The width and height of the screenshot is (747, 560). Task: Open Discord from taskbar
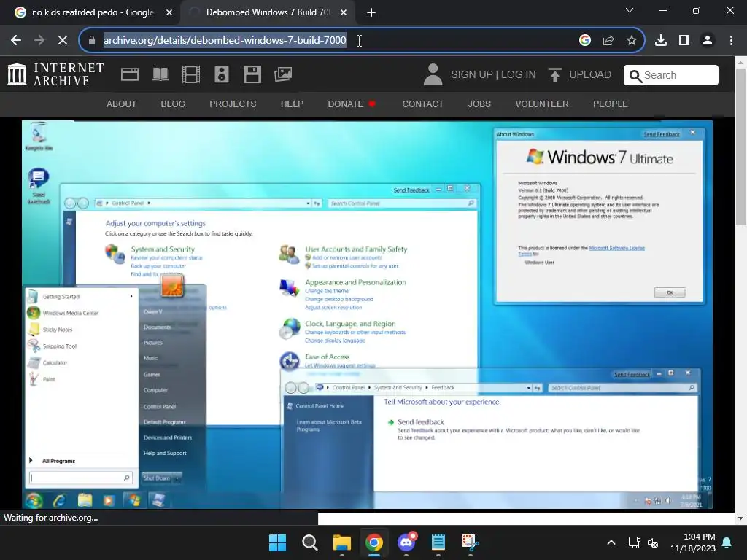click(x=406, y=542)
